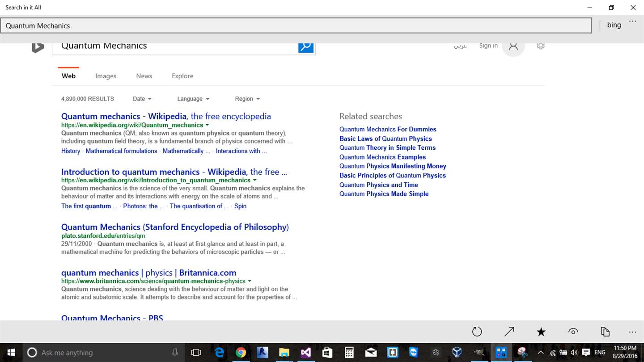Expand arrow next to britannica.com URL

coord(249,281)
